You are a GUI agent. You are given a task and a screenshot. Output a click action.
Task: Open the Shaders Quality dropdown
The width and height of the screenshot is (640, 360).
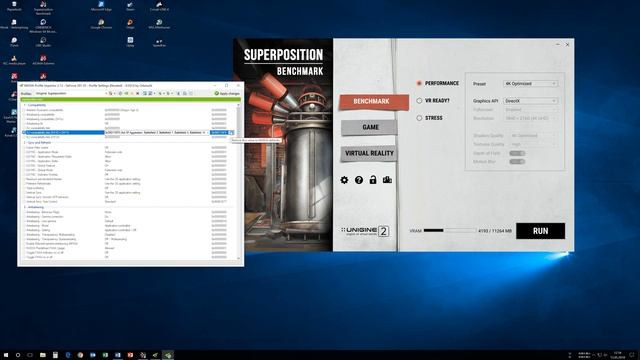point(533,136)
